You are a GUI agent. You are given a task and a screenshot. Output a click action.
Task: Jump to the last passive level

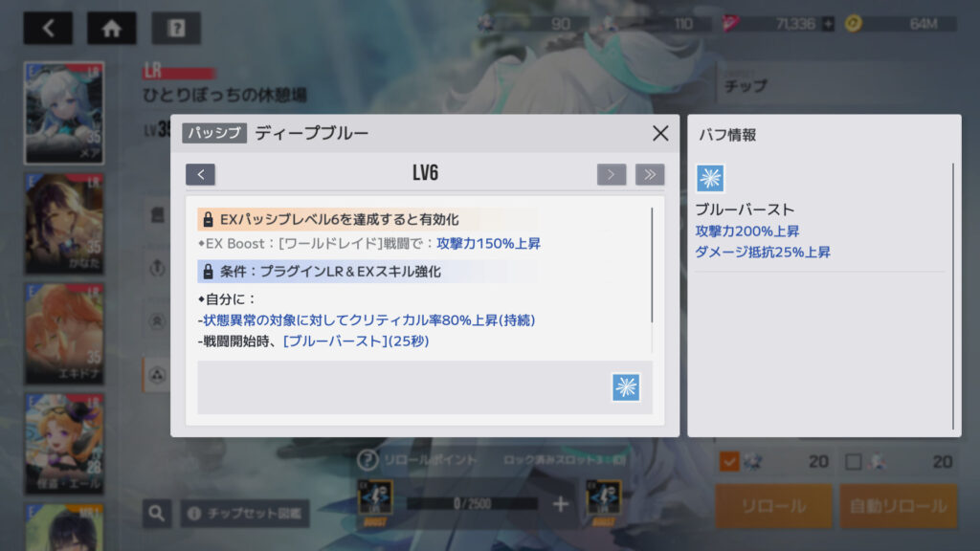click(x=650, y=175)
